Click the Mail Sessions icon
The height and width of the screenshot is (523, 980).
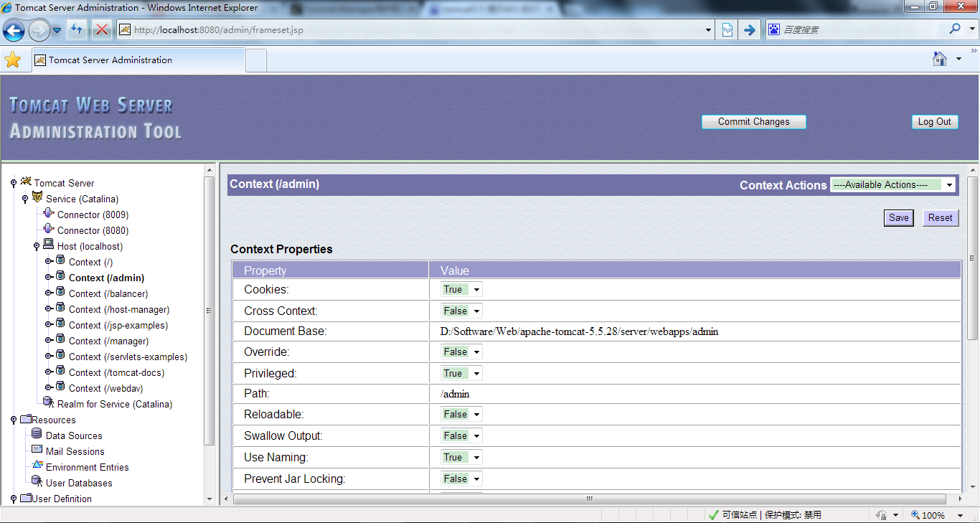tap(37, 450)
